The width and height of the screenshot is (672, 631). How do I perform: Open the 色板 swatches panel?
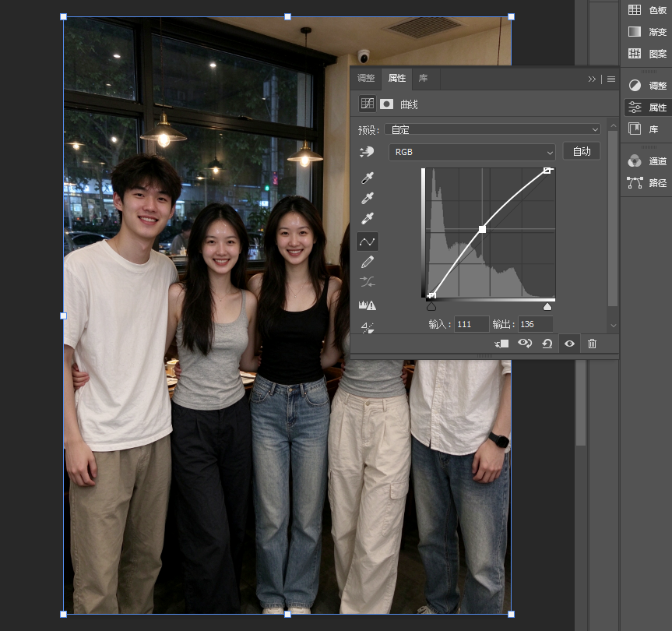click(648, 10)
